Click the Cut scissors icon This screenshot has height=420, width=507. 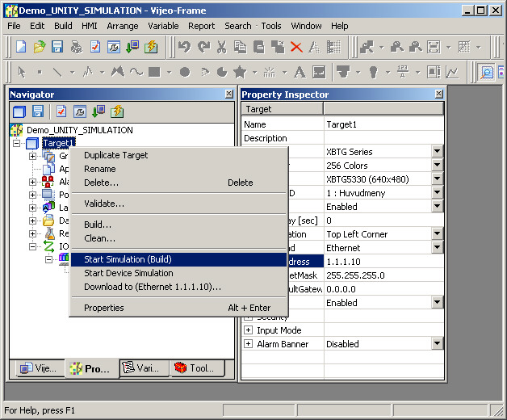point(221,47)
